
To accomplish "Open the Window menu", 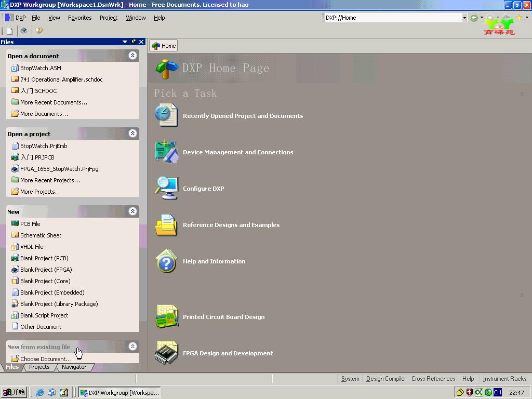I will point(136,18).
